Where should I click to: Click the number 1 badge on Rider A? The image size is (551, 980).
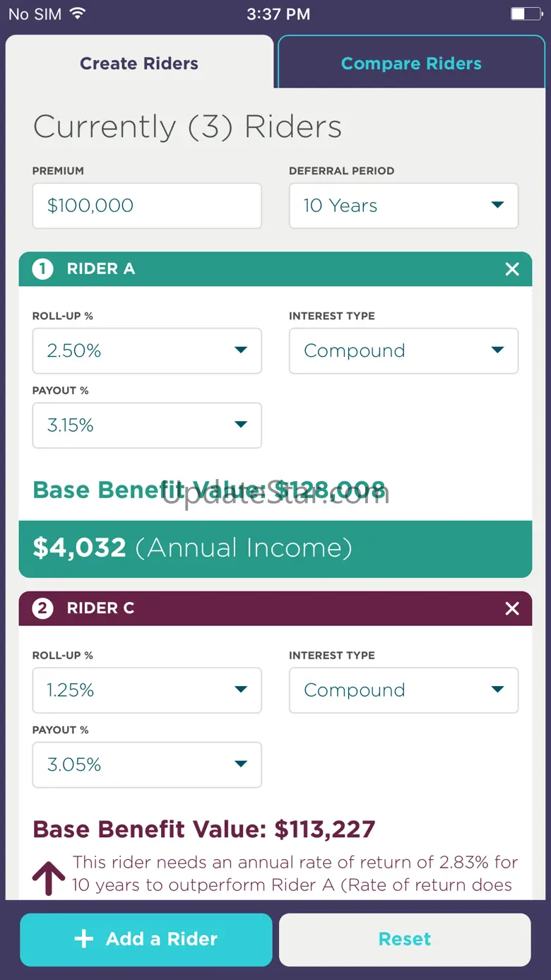[x=43, y=269]
